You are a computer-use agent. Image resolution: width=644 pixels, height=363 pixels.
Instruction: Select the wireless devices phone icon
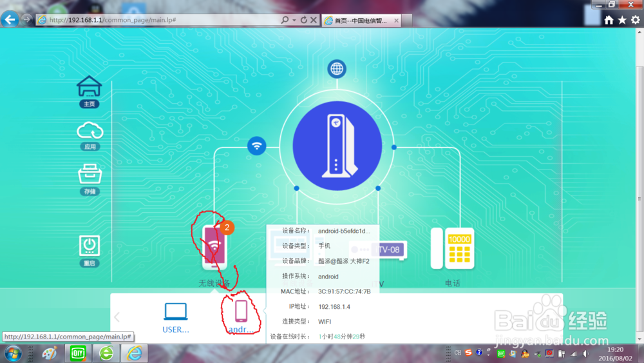pyautogui.click(x=214, y=248)
